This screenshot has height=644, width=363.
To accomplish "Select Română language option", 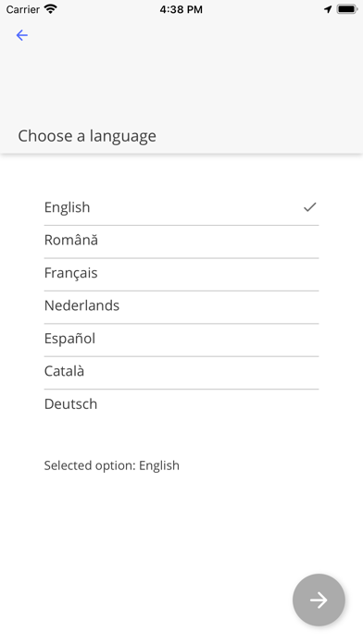I will click(181, 241).
